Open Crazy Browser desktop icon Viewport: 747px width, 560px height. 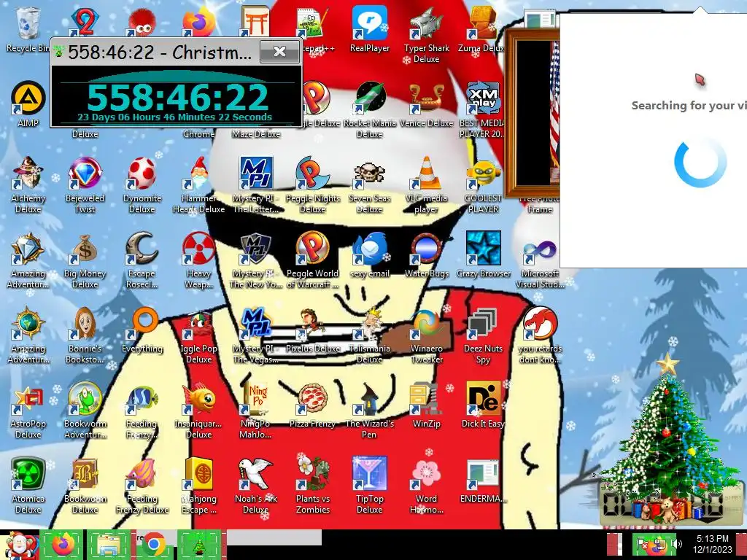point(483,249)
